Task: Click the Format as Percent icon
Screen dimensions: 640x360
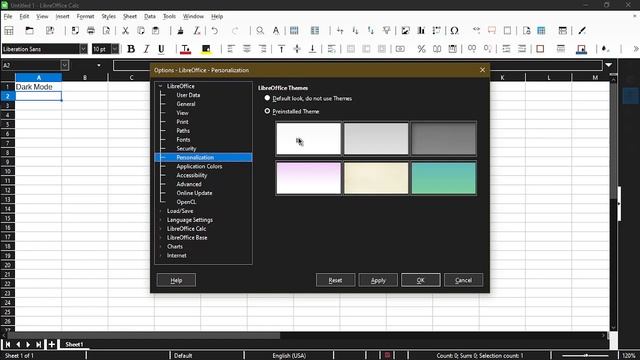Action: click(421, 49)
